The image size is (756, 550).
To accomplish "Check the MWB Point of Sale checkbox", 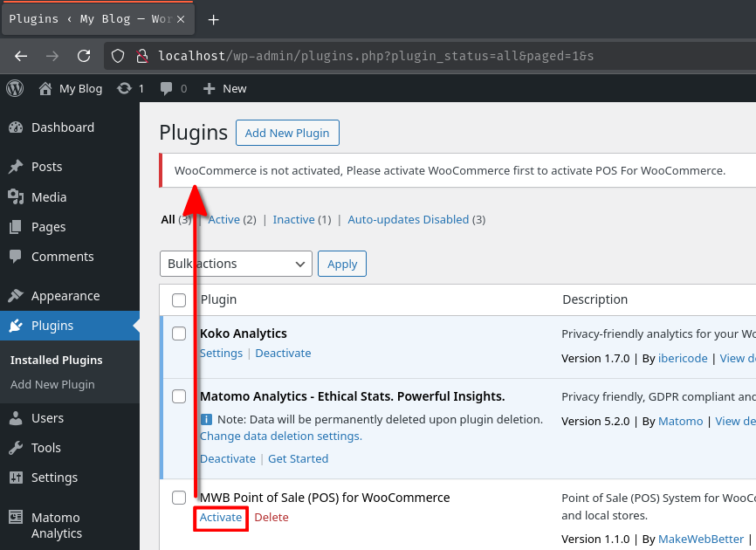I will (x=179, y=498).
